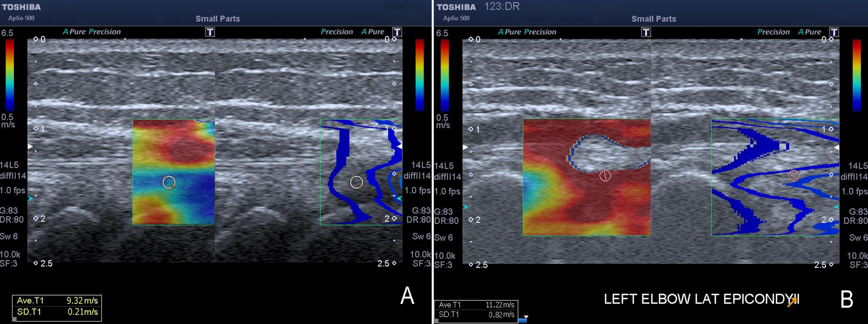Click the '6.5' scale maximum in panel A
The height and width of the screenshot is (324, 868).
coord(7,33)
